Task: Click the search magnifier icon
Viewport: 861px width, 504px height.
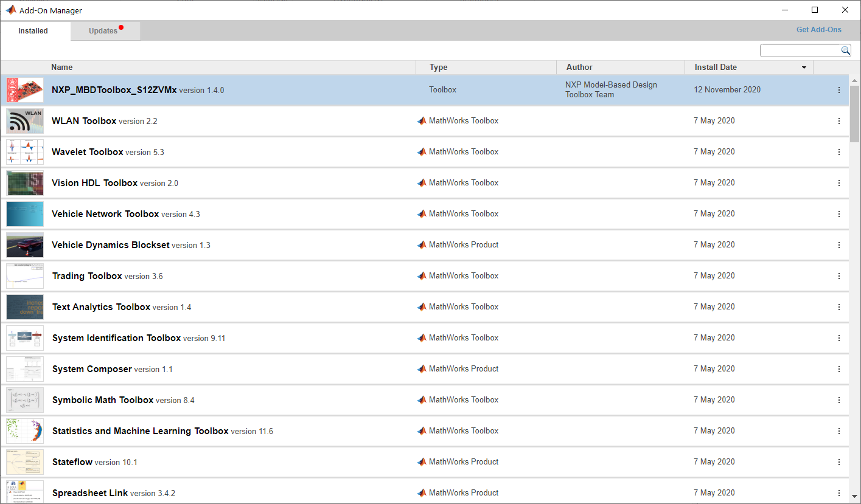Action: pos(845,50)
